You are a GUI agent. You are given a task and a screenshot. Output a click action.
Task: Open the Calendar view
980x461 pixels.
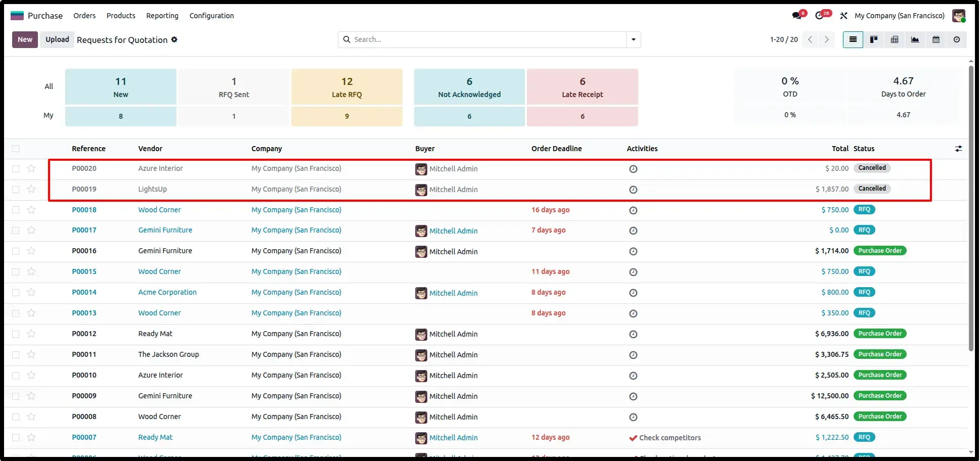tap(936, 39)
